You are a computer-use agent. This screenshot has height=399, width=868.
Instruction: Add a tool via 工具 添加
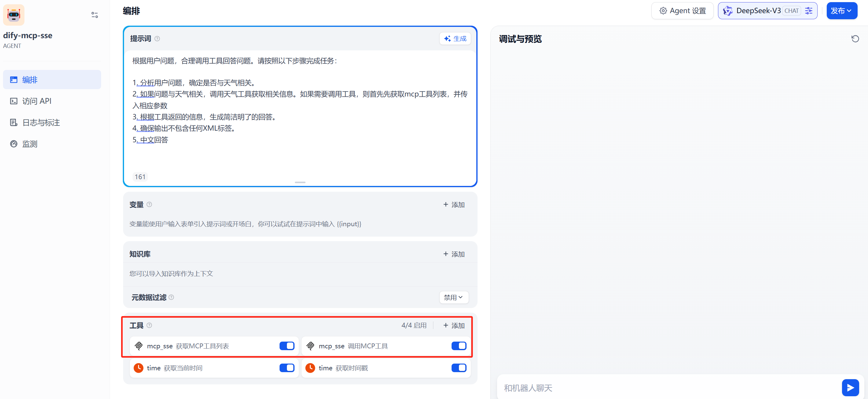click(x=453, y=326)
